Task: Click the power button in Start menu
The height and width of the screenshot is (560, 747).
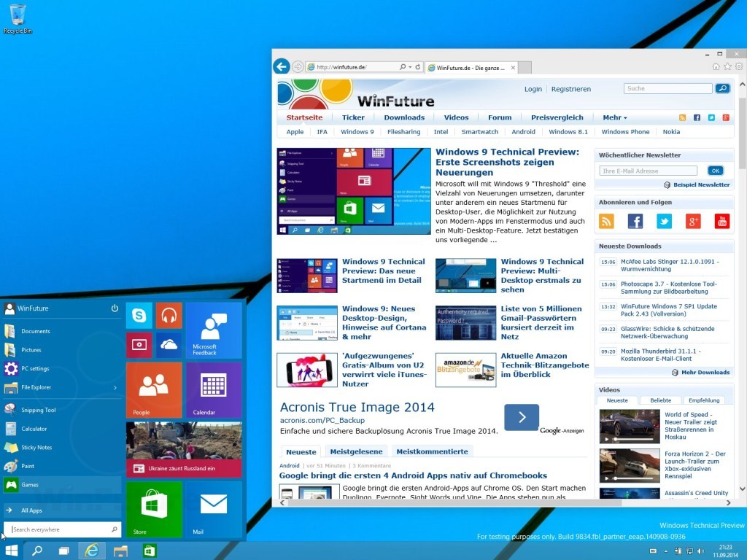Action: point(115,308)
